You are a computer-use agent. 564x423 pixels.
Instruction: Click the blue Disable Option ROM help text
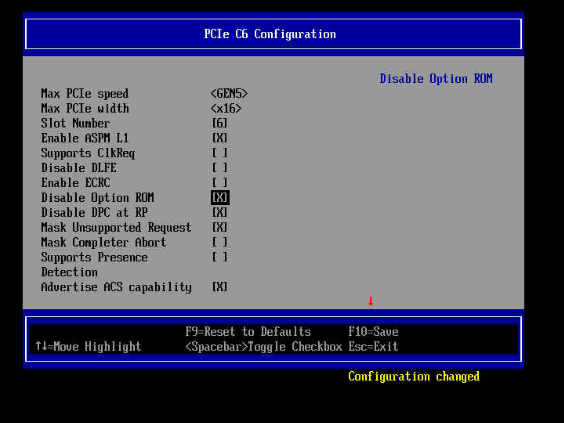436,78
